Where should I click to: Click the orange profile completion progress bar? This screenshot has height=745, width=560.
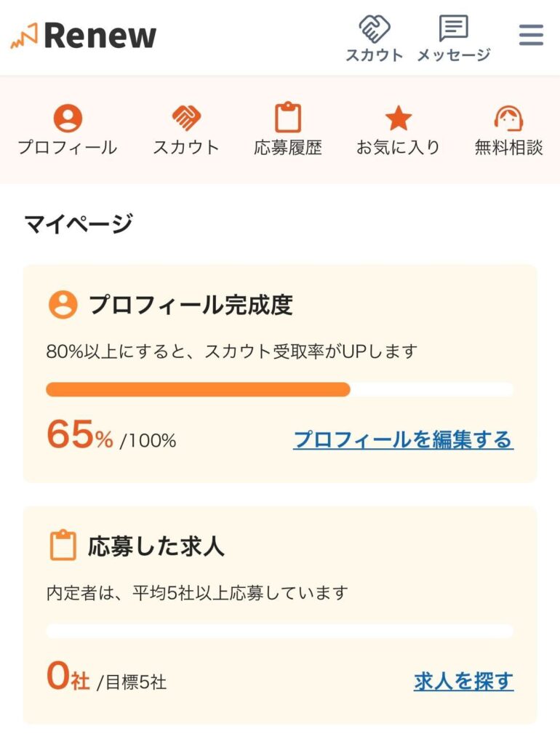tap(280, 390)
